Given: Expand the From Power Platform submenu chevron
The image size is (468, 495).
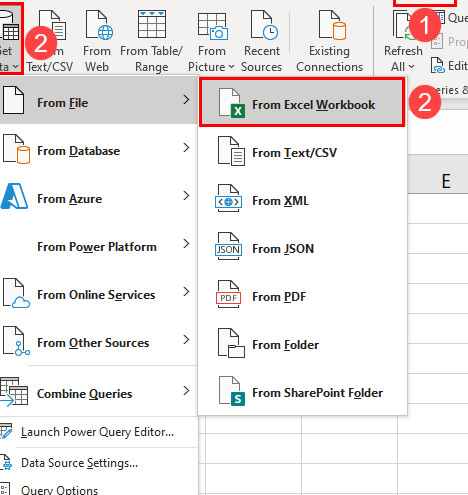Looking at the screenshot, I should coord(186,244).
